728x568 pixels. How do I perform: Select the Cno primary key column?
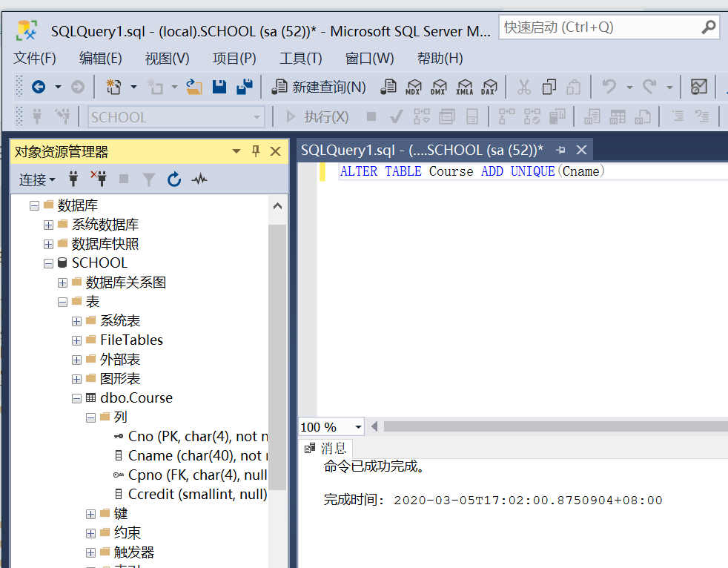coord(191,437)
